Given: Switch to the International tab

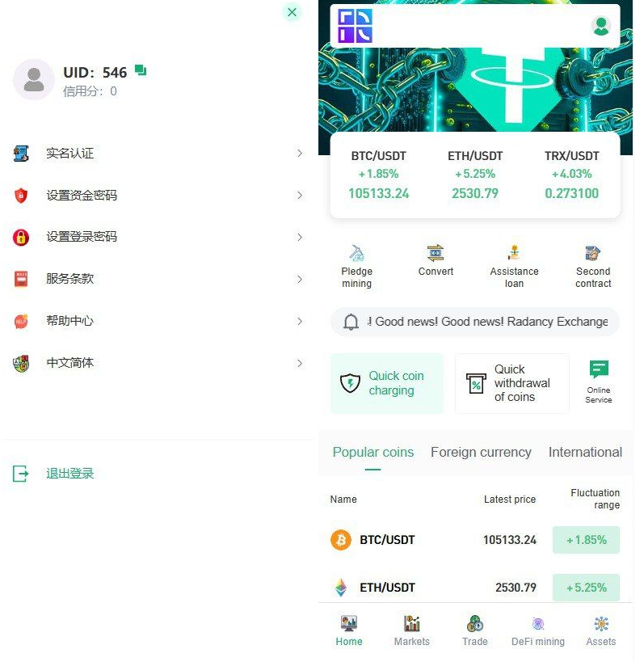Looking at the screenshot, I should point(585,452).
